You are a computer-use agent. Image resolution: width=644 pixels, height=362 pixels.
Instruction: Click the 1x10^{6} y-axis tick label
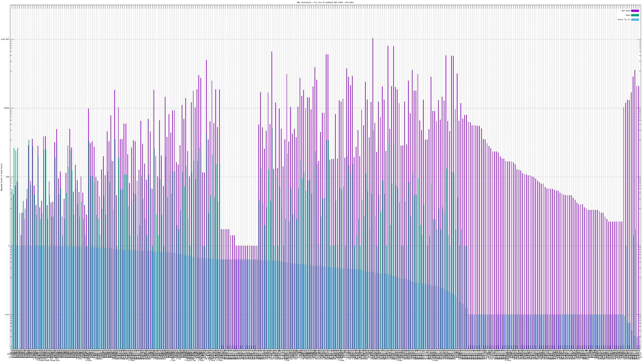pyautogui.click(x=5, y=39)
